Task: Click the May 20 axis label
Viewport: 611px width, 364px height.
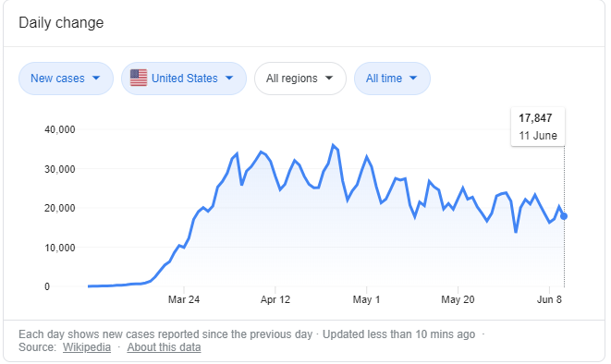Action: 458,299
